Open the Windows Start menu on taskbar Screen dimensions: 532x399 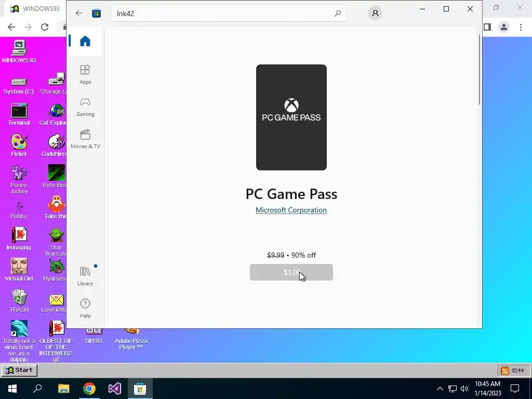coord(12,389)
